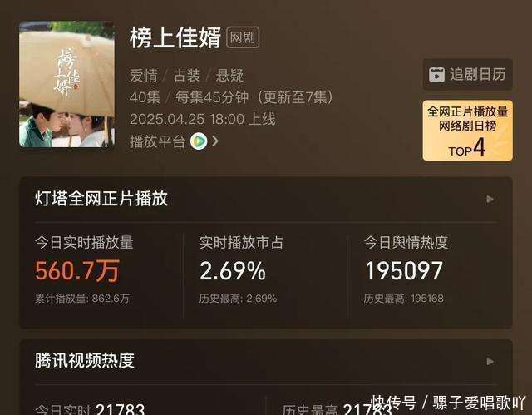The image size is (532, 415).
Task: Expand the 腾讯视频热度 section arrow
Action: tap(490, 362)
